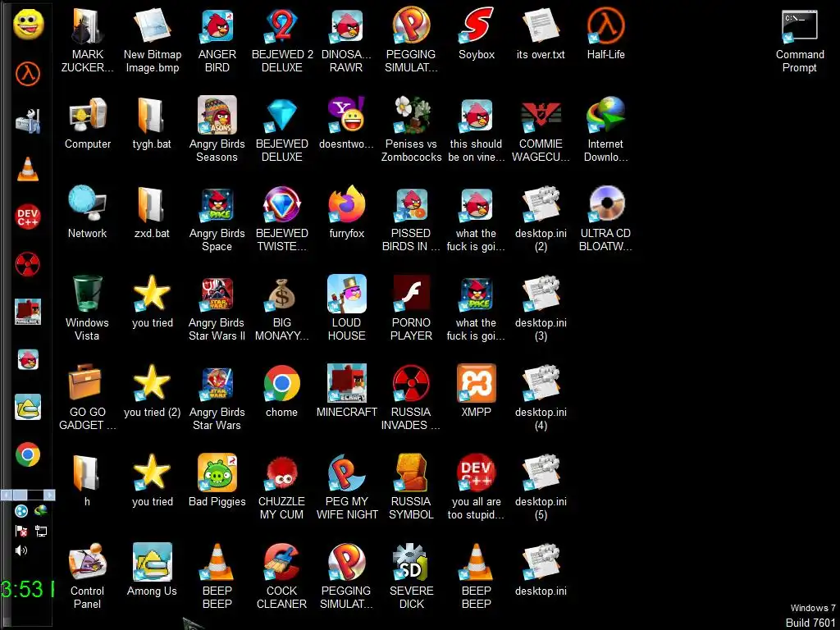Image resolution: width=840 pixels, height=630 pixels.
Task: Select the COMMIE WAGECU... shortcut
Action: point(541,129)
